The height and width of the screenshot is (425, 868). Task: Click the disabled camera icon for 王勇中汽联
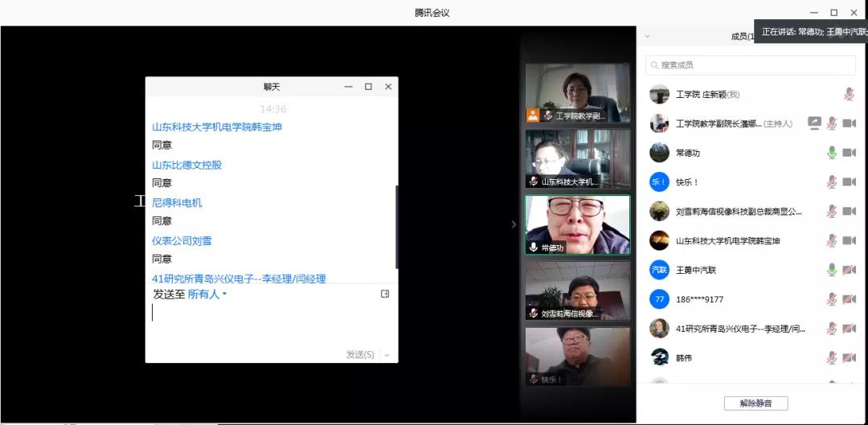tap(850, 270)
